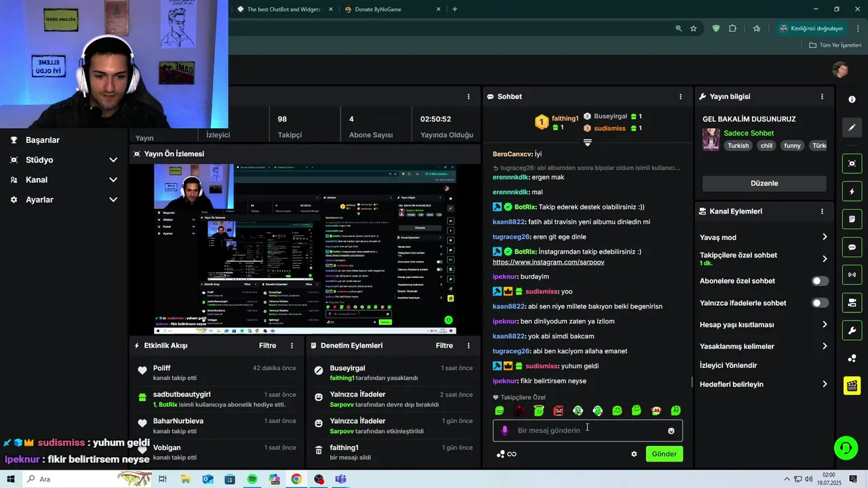This screenshot has width=868, height=488.
Task: Click the stream preview video thumbnail
Action: click(305, 249)
